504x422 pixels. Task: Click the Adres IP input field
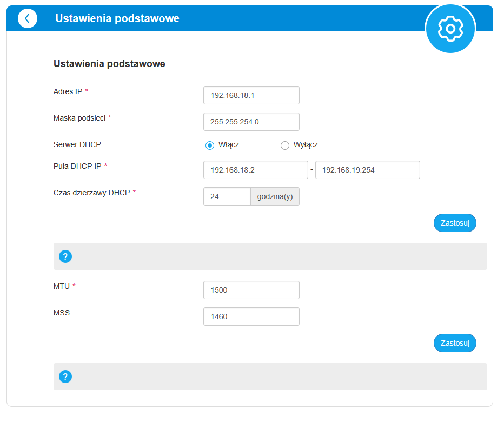point(251,95)
